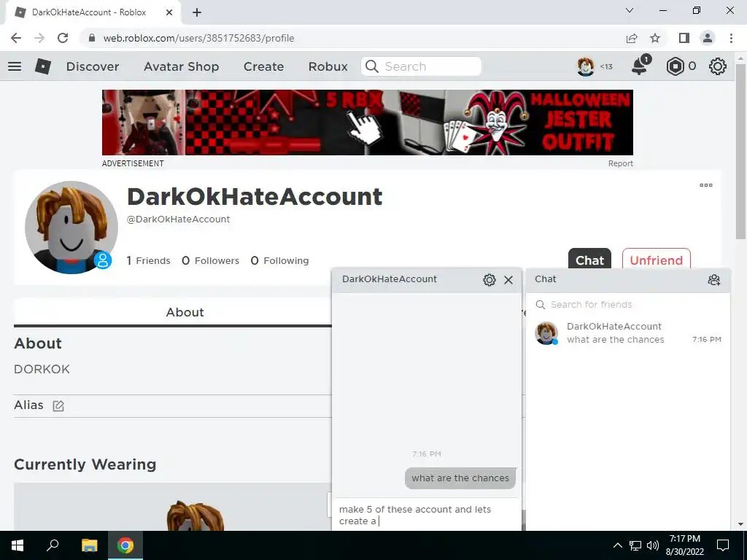This screenshot has height=560, width=747.
Task: Click the browser address bar URL
Action: [x=198, y=38]
